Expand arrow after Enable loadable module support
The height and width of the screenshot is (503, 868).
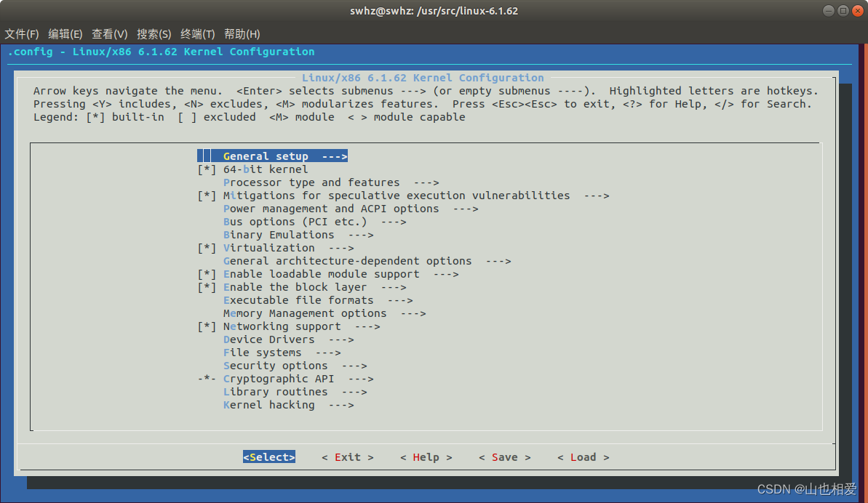tap(445, 274)
